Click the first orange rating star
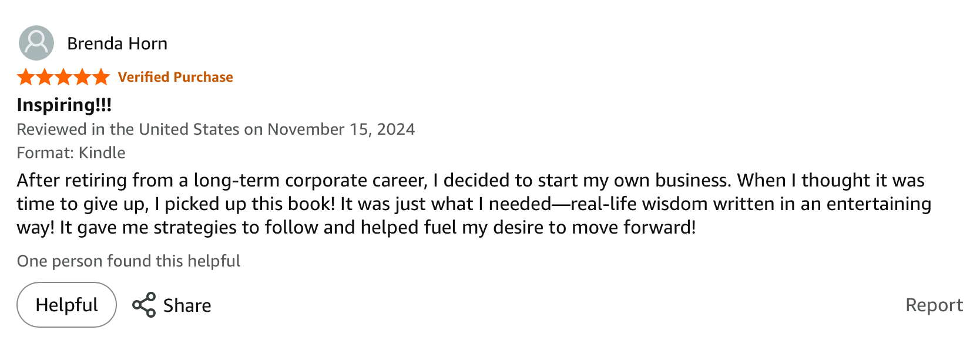The width and height of the screenshot is (980, 343). 26,77
